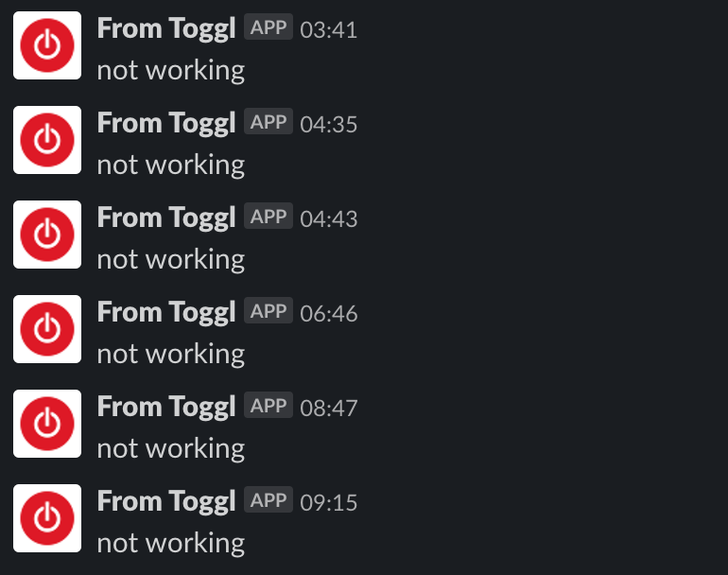Click the "From Toggl" sender name at 04:35
Image resolution: width=728 pixels, height=575 pixels.
tap(165, 123)
